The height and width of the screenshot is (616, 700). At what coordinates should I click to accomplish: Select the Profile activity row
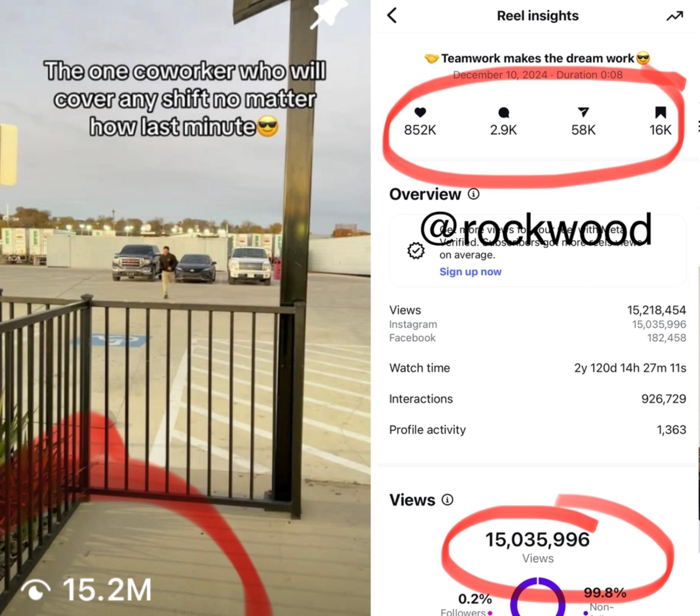(537, 430)
